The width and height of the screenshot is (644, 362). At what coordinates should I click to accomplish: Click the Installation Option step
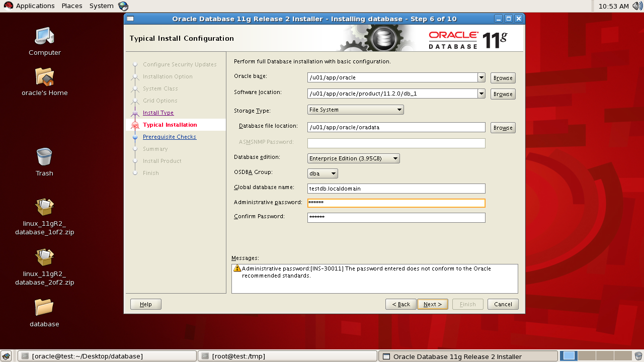point(168,76)
